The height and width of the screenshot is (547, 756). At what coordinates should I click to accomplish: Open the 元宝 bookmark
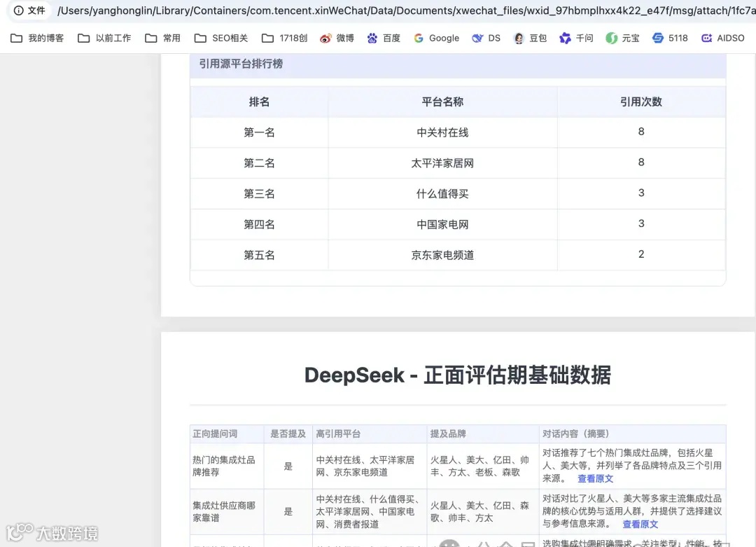(623, 38)
